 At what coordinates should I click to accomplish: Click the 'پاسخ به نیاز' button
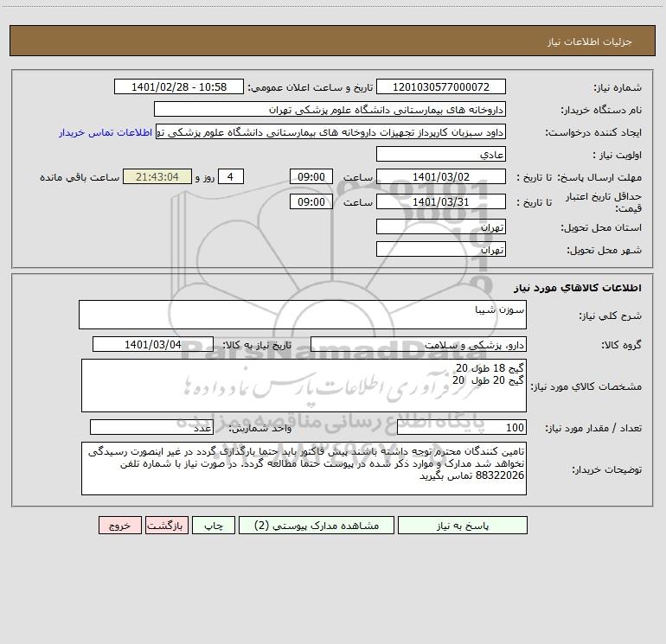463,525
